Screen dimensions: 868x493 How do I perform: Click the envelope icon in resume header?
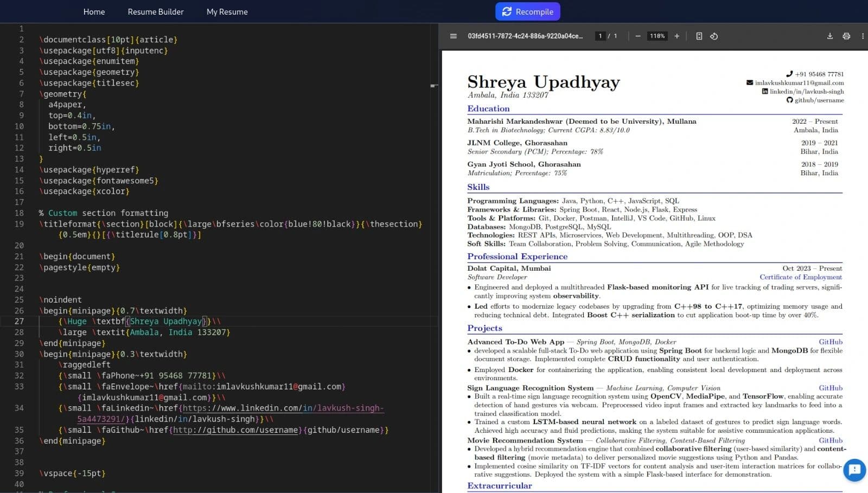pyautogui.click(x=750, y=82)
